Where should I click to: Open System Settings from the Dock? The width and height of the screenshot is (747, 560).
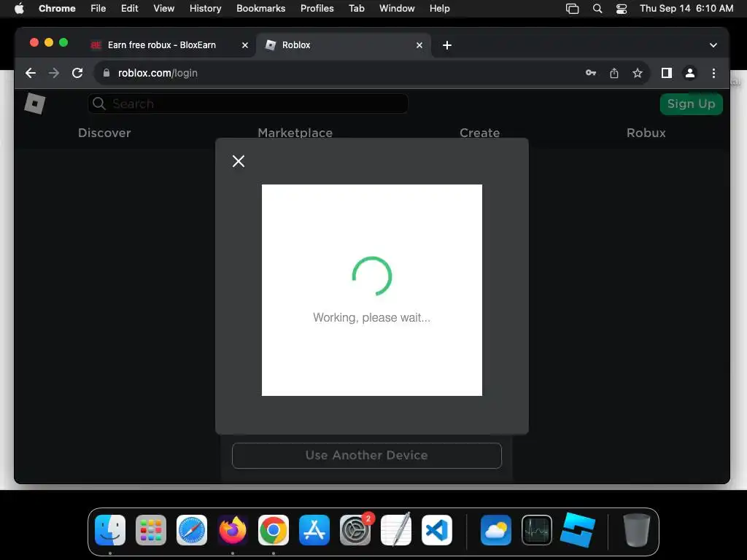pyautogui.click(x=355, y=530)
